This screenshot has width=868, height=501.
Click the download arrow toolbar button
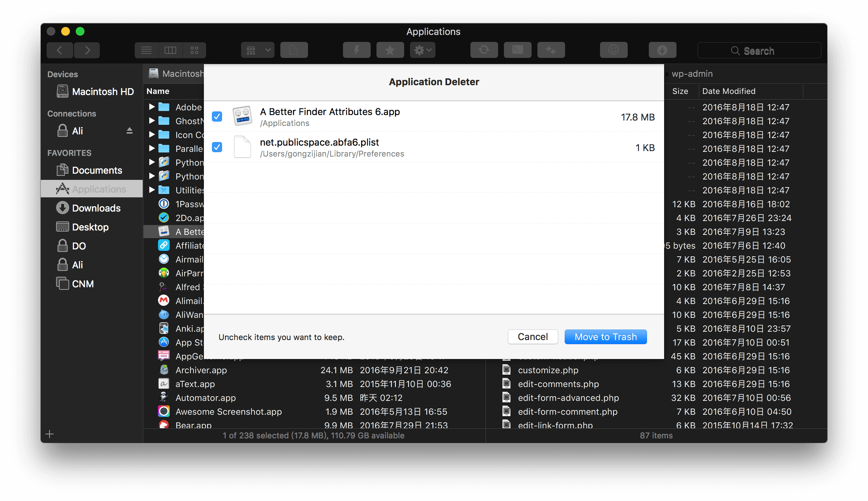[x=662, y=50]
